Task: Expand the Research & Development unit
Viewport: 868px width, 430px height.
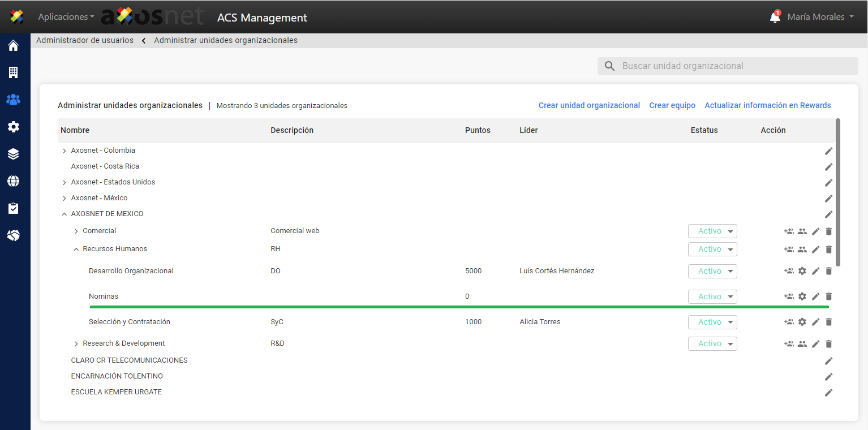Action: [x=76, y=344]
